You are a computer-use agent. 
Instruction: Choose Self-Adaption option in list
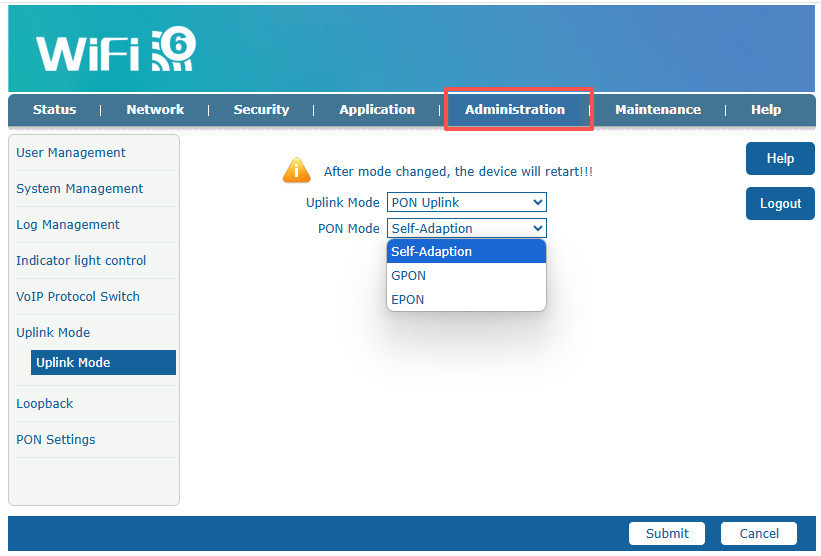pyautogui.click(x=466, y=251)
